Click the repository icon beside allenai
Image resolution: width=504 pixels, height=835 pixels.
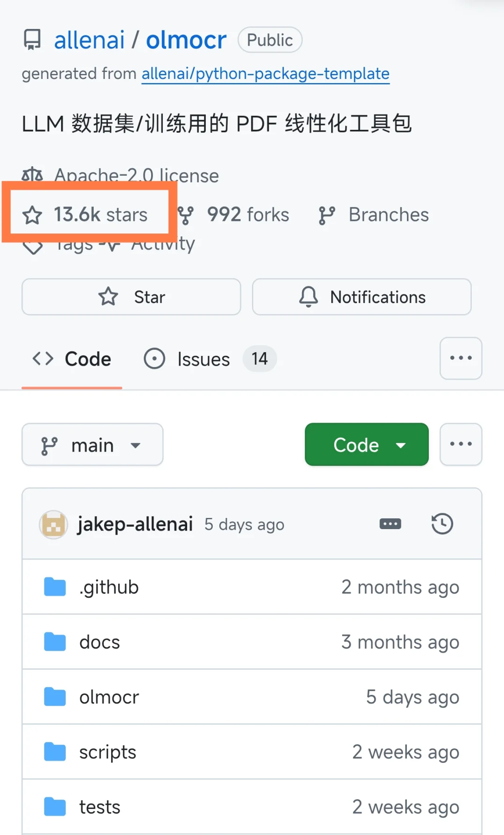tap(32, 40)
